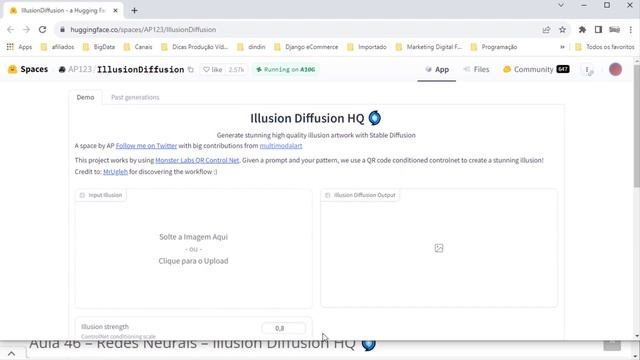
Task: Click the Input Illusion upload area
Action: 193,249
